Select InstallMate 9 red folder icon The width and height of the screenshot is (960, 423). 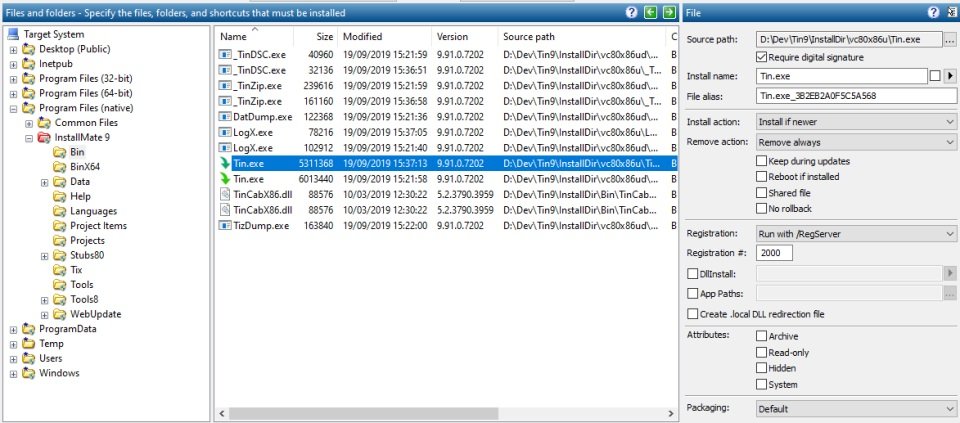pos(44,138)
